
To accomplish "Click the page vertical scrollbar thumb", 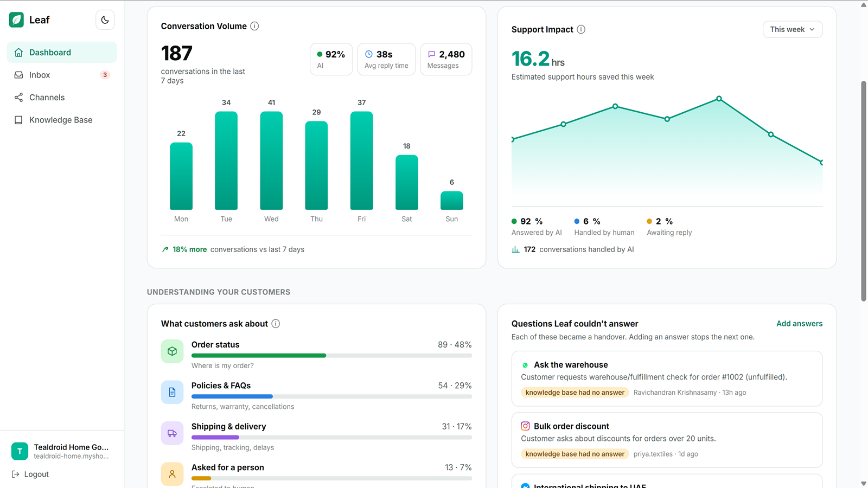I will click(x=864, y=191).
